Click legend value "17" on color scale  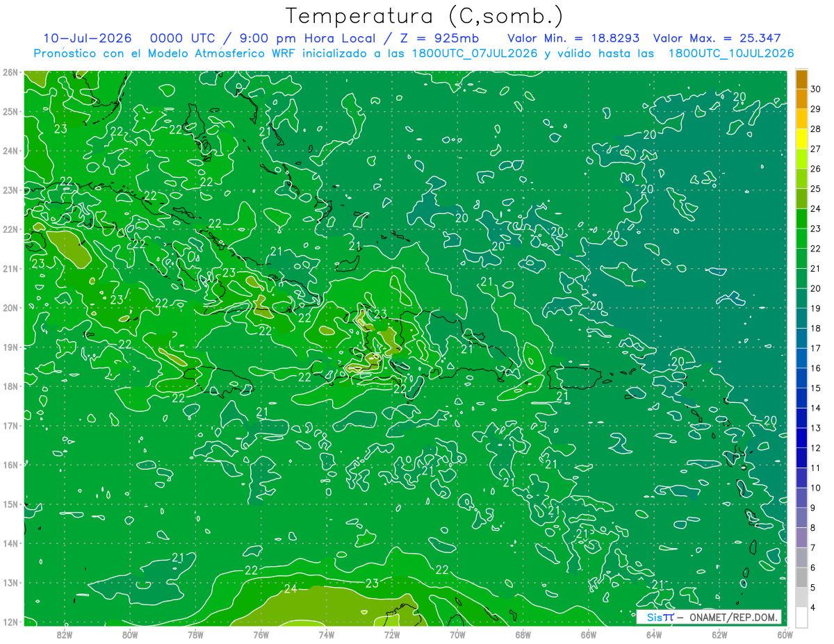[815, 348]
